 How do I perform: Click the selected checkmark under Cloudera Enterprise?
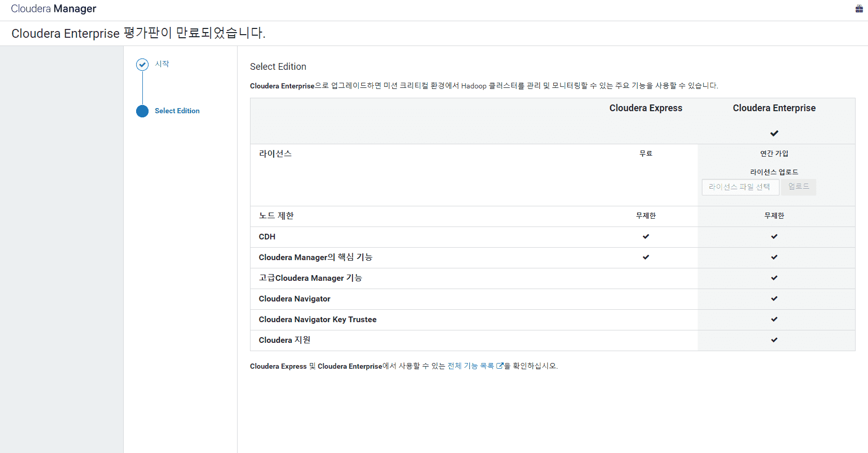pyautogui.click(x=774, y=133)
